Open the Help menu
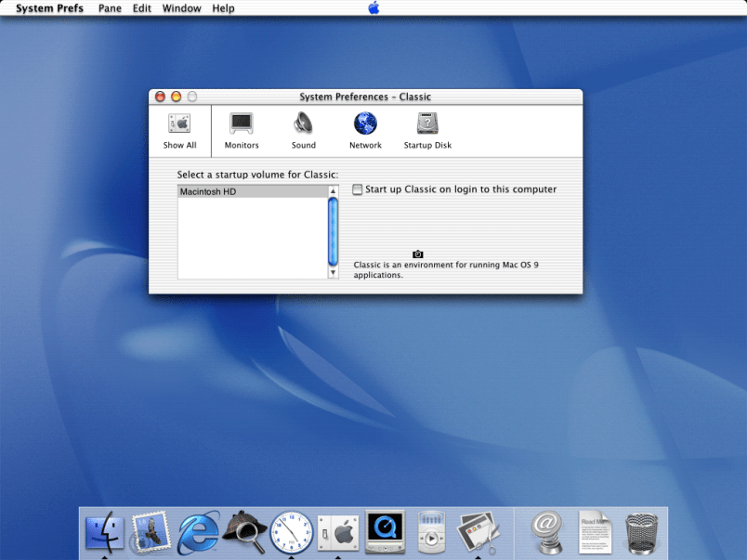The height and width of the screenshot is (560, 747). pos(223,8)
